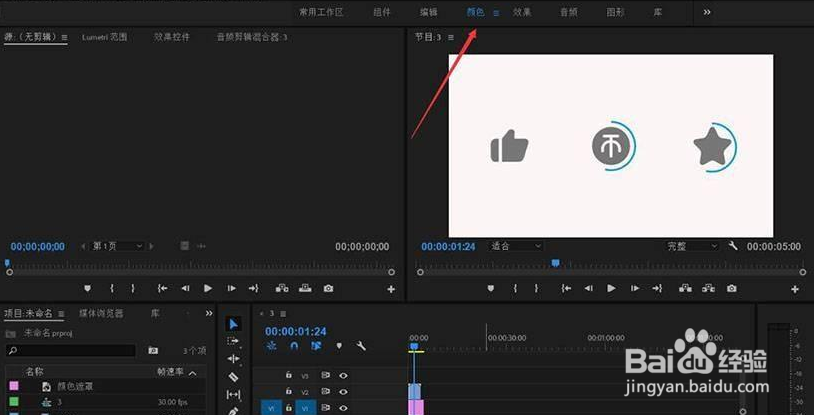Viewport: 814px width, 415px height.
Task: Switch to 音频 workspace
Action: [x=569, y=12]
